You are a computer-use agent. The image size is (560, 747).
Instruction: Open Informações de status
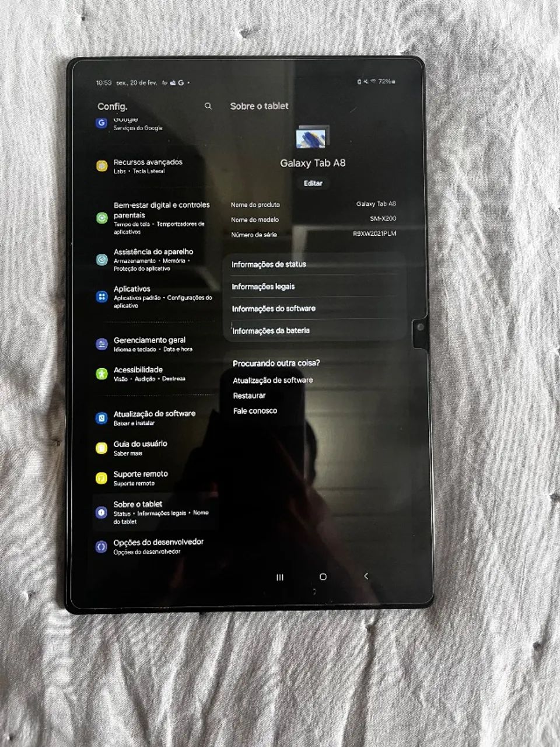click(x=314, y=264)
